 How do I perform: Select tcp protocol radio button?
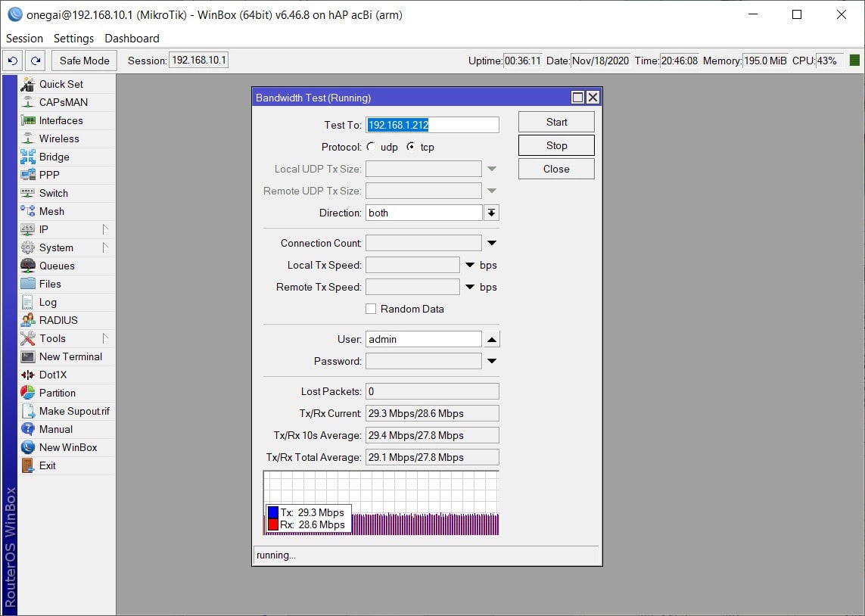pos(411,147)
